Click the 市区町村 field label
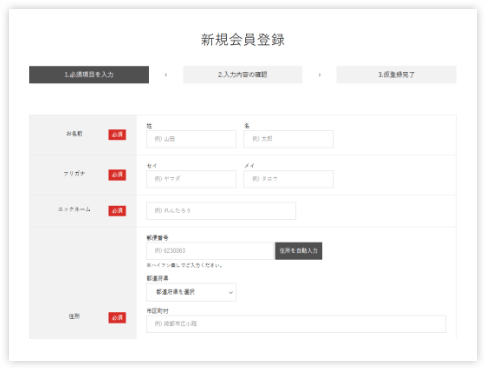The image size is (486, 370). 157,311
